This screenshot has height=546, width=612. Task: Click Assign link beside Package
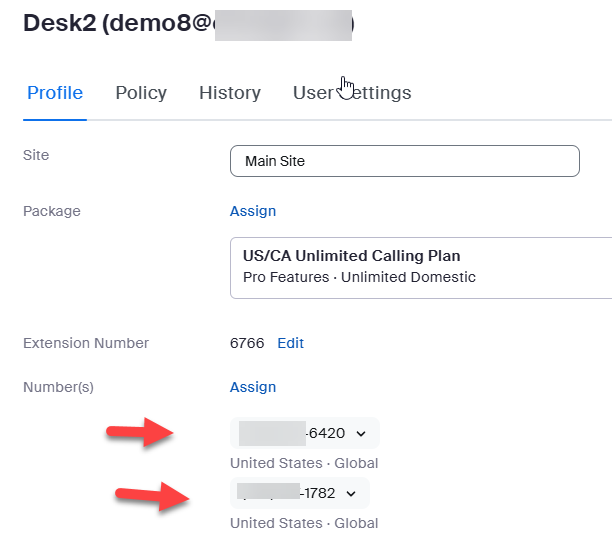coord(253,211)
